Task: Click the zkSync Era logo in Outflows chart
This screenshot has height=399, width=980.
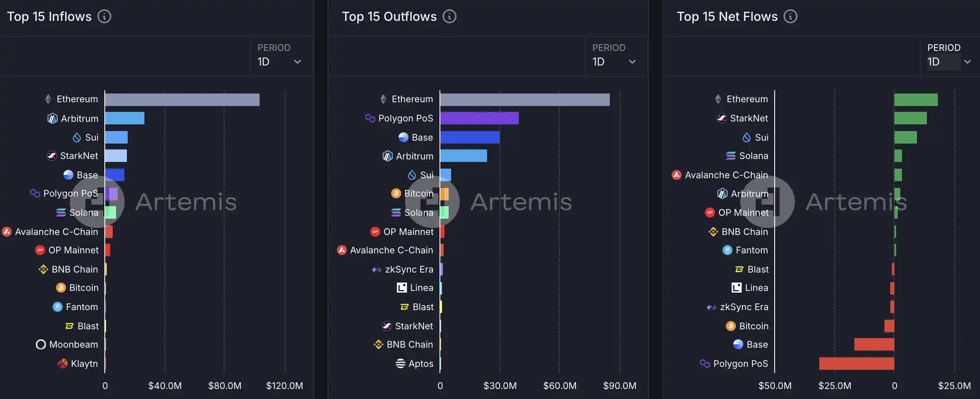Action: tap(376, 270)
